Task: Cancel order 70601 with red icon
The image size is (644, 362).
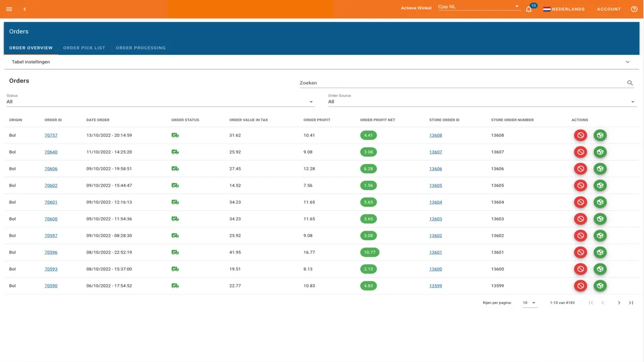Action: 580,202
